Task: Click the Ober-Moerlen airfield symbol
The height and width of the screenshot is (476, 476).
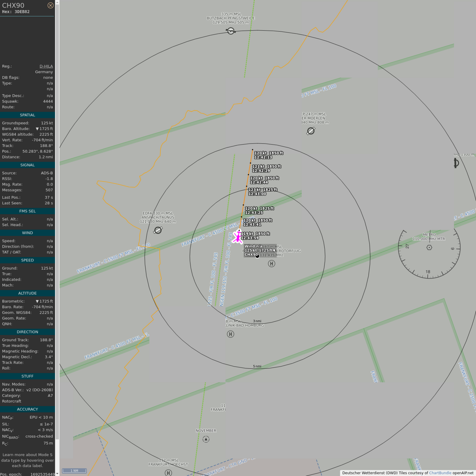Action: pos(311,131)
